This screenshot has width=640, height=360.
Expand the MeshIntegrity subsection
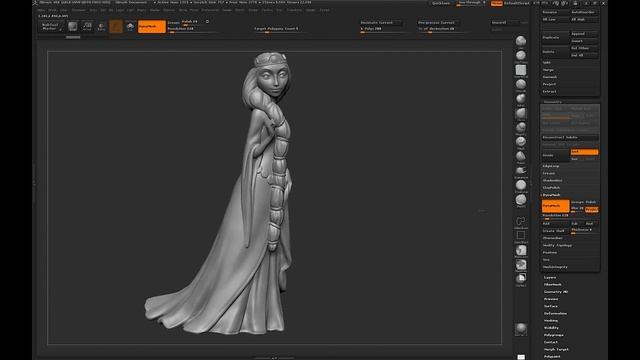click(x=555, y=267)
